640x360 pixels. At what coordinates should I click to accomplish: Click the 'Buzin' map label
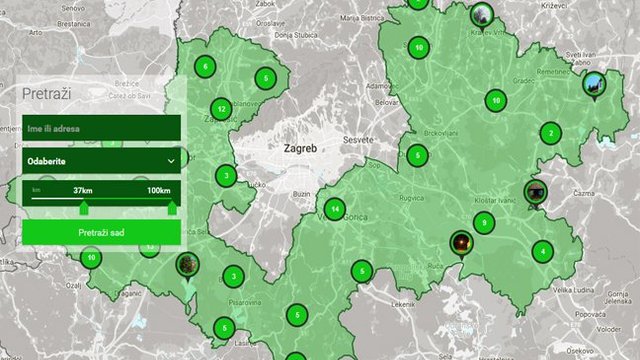[x=301, y=194]
